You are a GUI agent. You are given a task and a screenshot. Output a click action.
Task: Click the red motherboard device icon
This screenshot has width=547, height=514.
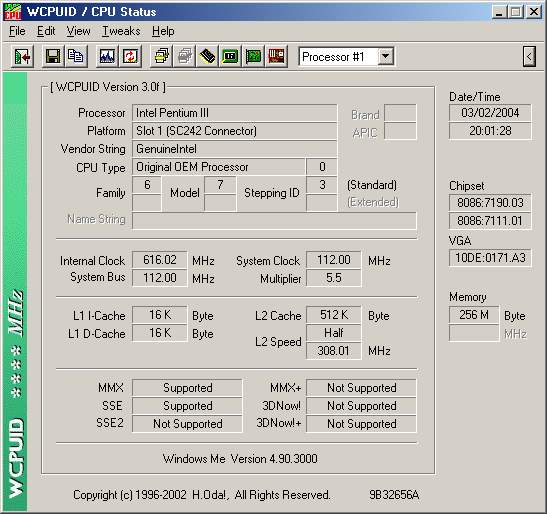pyautogui.click(x=276, y=56)
